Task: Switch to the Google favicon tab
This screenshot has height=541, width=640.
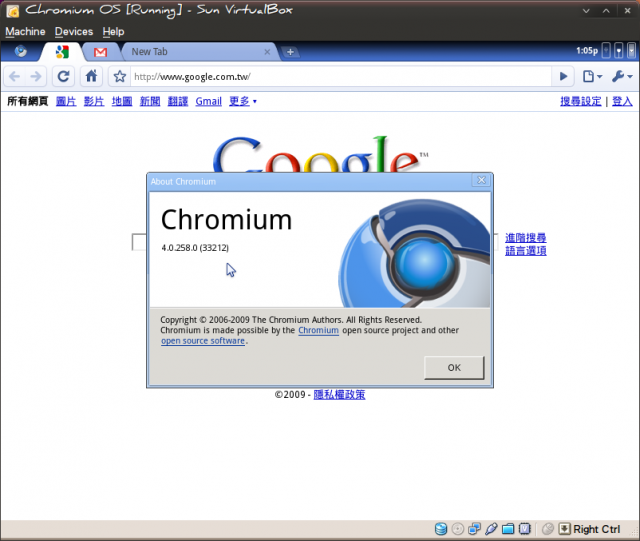Action: point(62,52)
